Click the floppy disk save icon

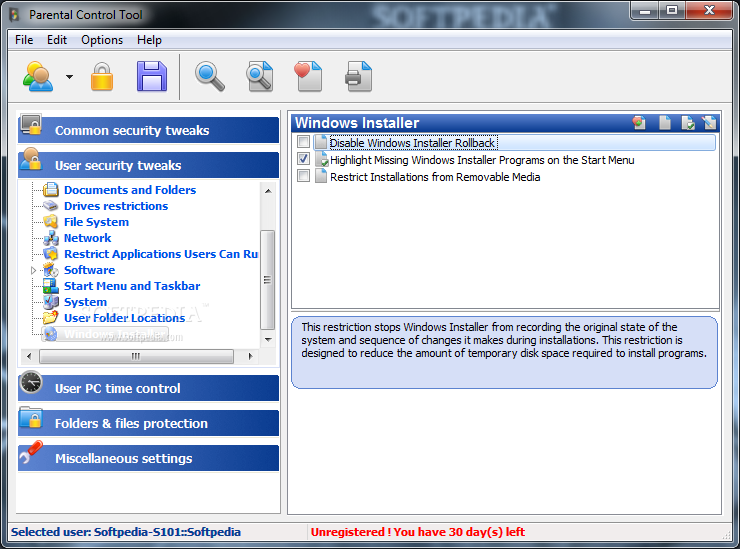pyautogui.click(x=151, y=76)
